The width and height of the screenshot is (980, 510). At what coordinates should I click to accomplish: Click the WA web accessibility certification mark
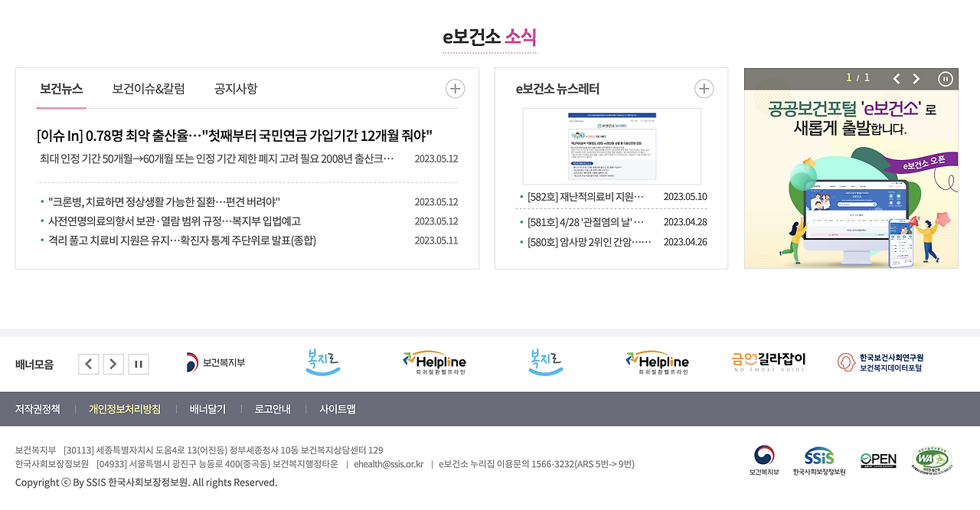[931, 457]
